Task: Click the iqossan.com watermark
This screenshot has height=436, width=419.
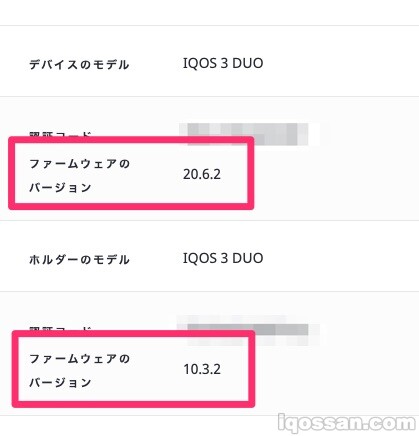Action: [347, 423]
